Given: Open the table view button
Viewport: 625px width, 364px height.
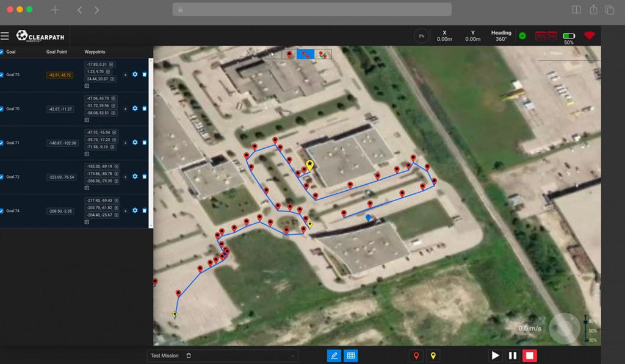Looking at the screenshot, I should pos(351,355).
